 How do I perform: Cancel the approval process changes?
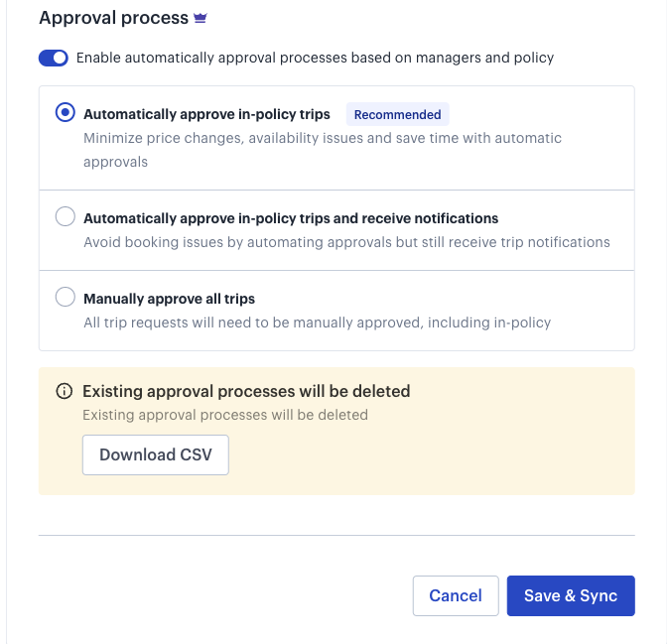pyautogui.click(x=456, y=595)
